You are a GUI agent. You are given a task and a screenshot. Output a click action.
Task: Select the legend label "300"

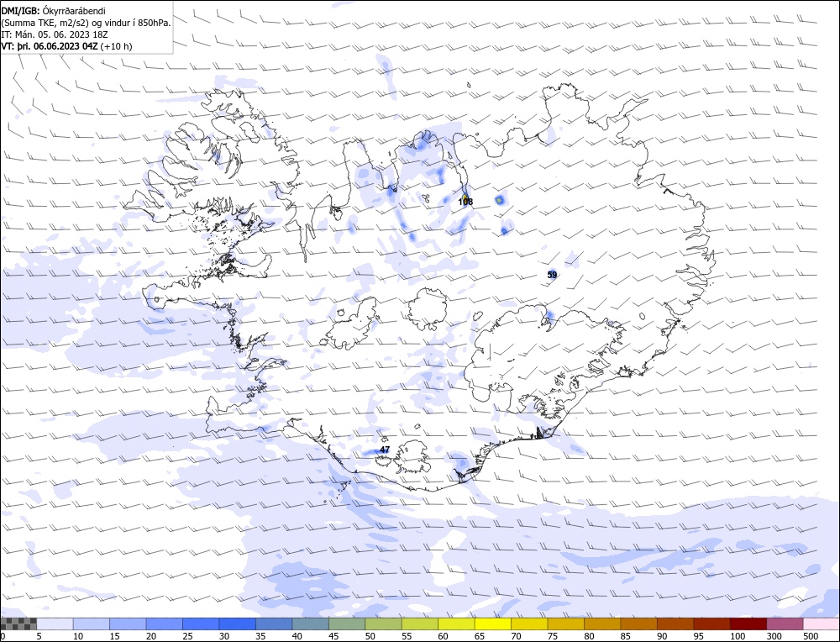(x=774, y=636)
